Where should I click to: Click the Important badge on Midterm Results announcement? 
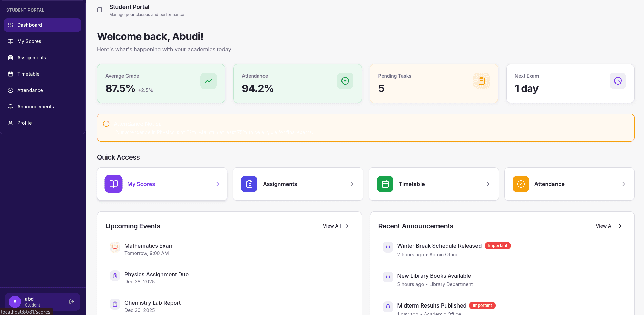click(x=482, y=305)
